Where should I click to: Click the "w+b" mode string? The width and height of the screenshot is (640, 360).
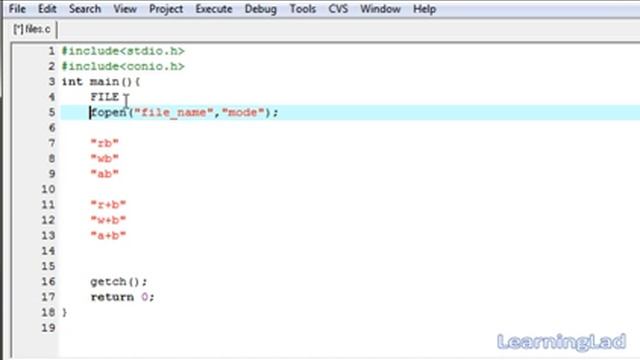point(108,220)
